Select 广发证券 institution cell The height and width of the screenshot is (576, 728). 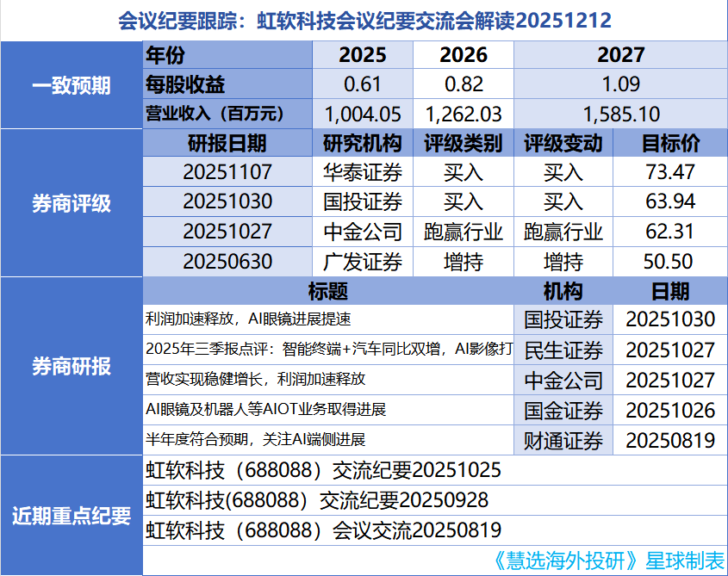[363, 262]
